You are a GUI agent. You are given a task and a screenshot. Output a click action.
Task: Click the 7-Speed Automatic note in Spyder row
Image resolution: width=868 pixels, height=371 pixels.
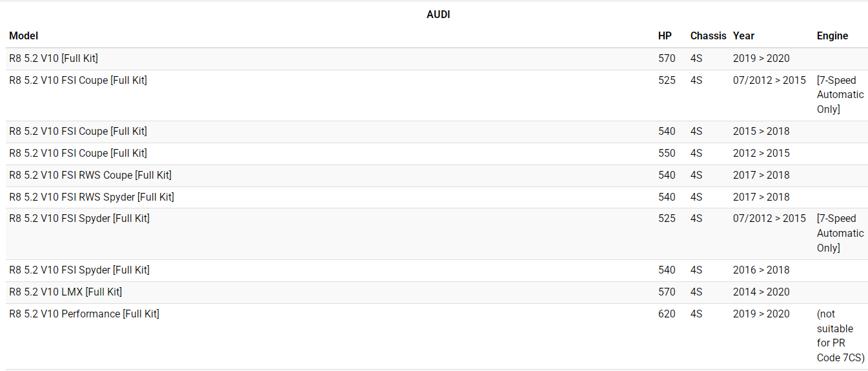coord(840,233)
